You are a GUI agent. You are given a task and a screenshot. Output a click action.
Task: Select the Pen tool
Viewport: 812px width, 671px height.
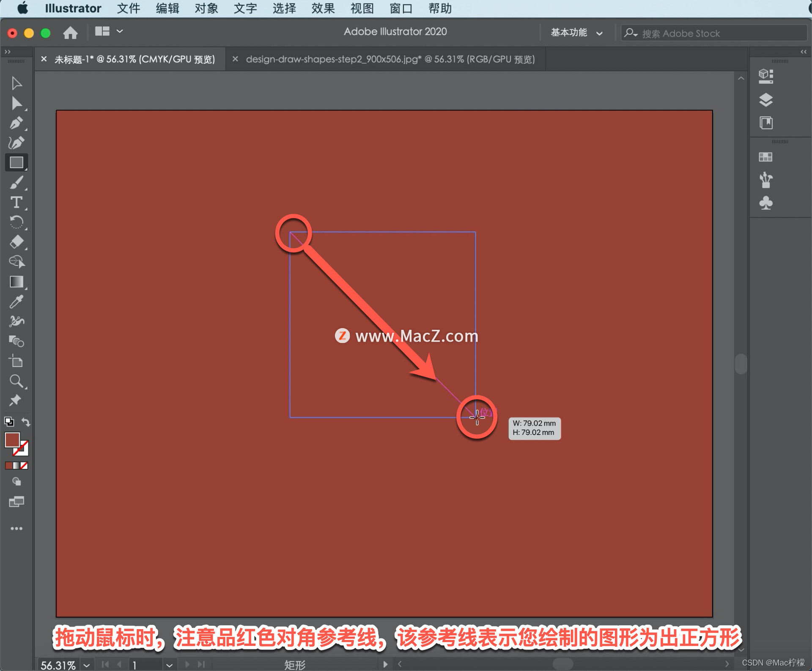point(16,123)
